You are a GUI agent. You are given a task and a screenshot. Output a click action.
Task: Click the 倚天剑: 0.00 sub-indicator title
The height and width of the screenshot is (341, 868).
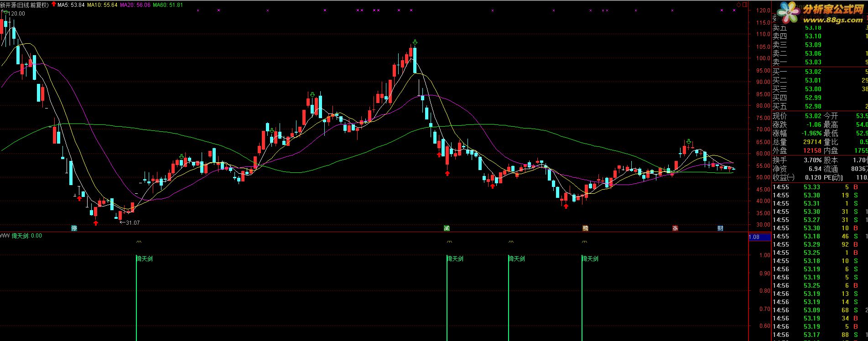pyautogui.click(x=27, y=236)
